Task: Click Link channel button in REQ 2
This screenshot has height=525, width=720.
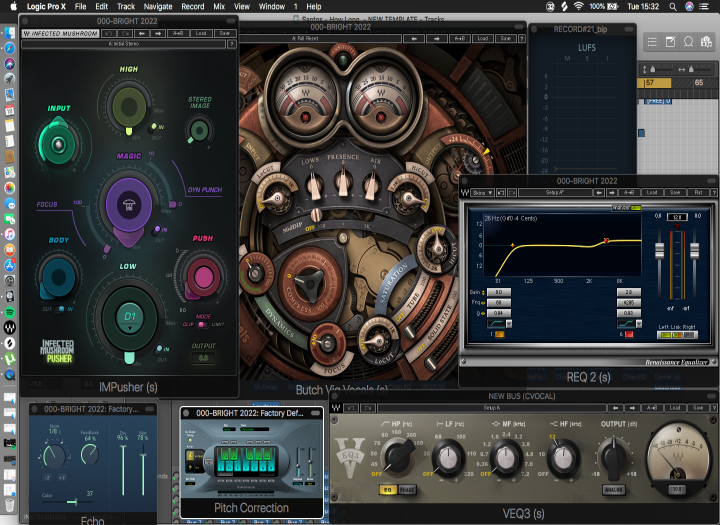Action: point(677,335)
